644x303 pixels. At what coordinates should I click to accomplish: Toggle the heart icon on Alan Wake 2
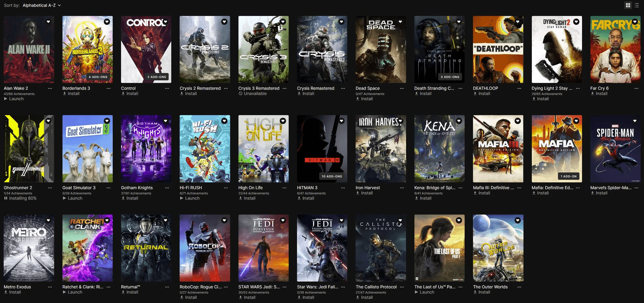48,21
